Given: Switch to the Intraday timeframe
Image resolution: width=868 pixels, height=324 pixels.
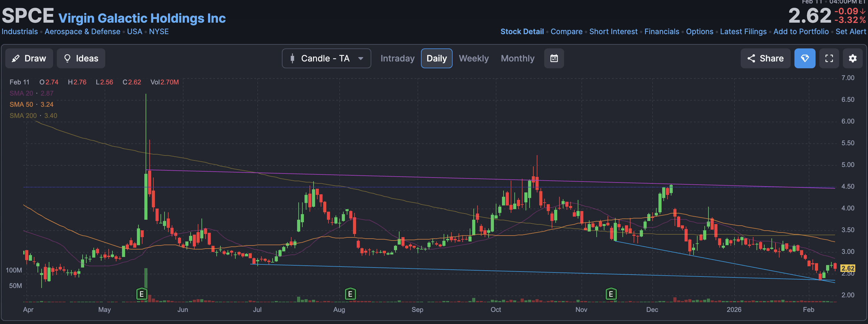Looking at the screenshot, I should (x=397, y=58).
